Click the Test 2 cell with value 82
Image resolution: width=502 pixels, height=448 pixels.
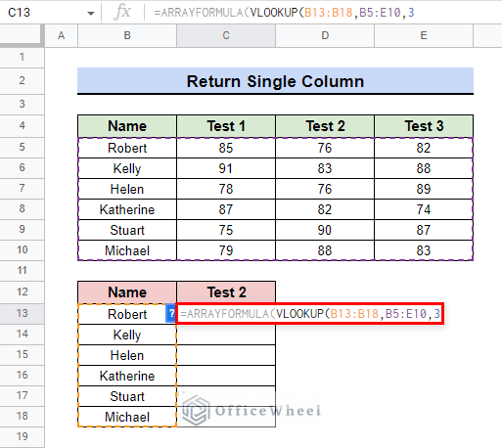(x=325, y=209)
